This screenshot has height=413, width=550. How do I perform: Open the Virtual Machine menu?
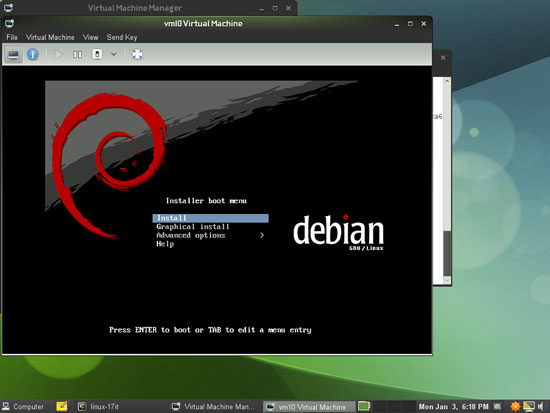[x=50, y=37]
